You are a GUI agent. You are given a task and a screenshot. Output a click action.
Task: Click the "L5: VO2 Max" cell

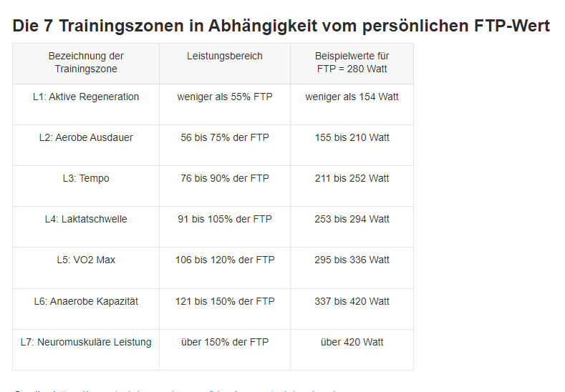click(x=86, y=260)
